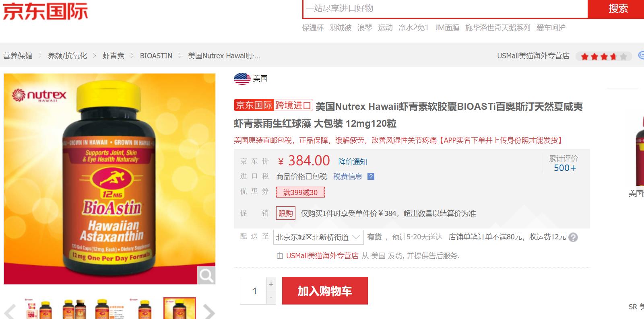Select the third product thumbnail
The height and width of the screenshot is (319, 644).
pyautogui.click(x=109, y=309)
